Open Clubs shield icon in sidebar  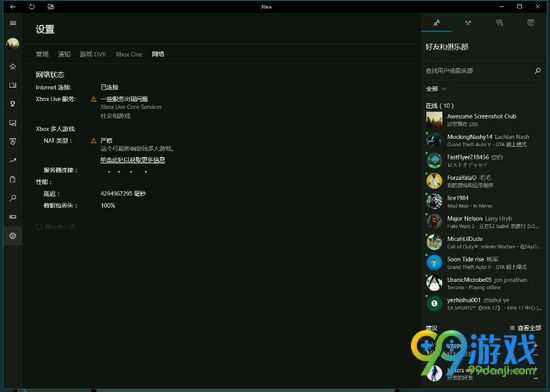coord(13,142)
